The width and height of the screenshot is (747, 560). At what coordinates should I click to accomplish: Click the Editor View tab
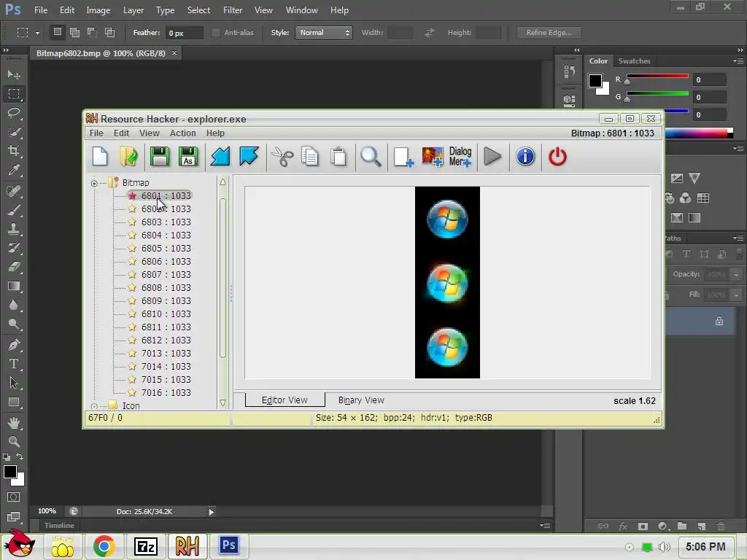pyautogui.click(x=285, y=400)
